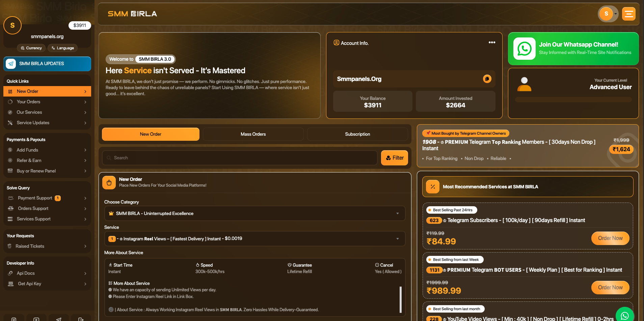The height and width of the screenshot is (321, 644).
Task: Open the Currency selector in sidebar
Action: (31, 48)
